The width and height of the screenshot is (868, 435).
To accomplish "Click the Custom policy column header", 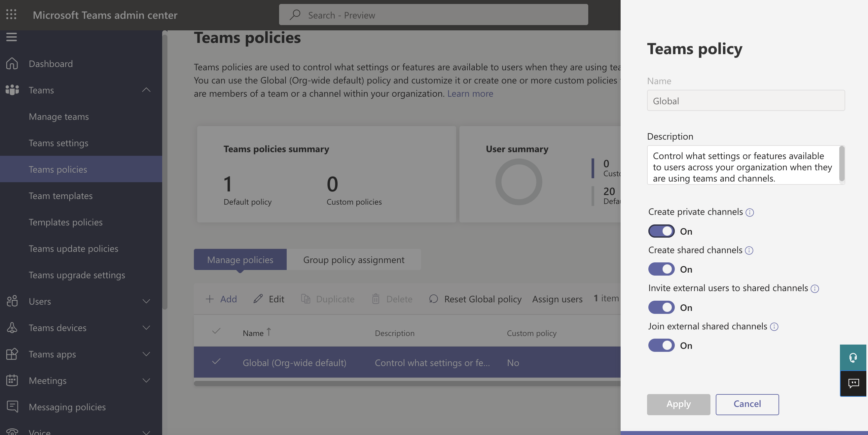I will 532,333.
